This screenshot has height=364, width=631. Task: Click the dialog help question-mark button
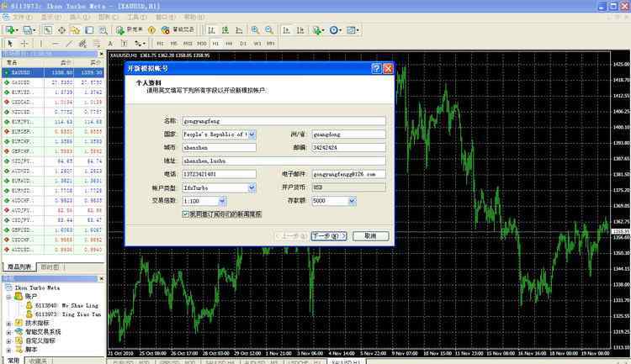(x=376, y=68)
